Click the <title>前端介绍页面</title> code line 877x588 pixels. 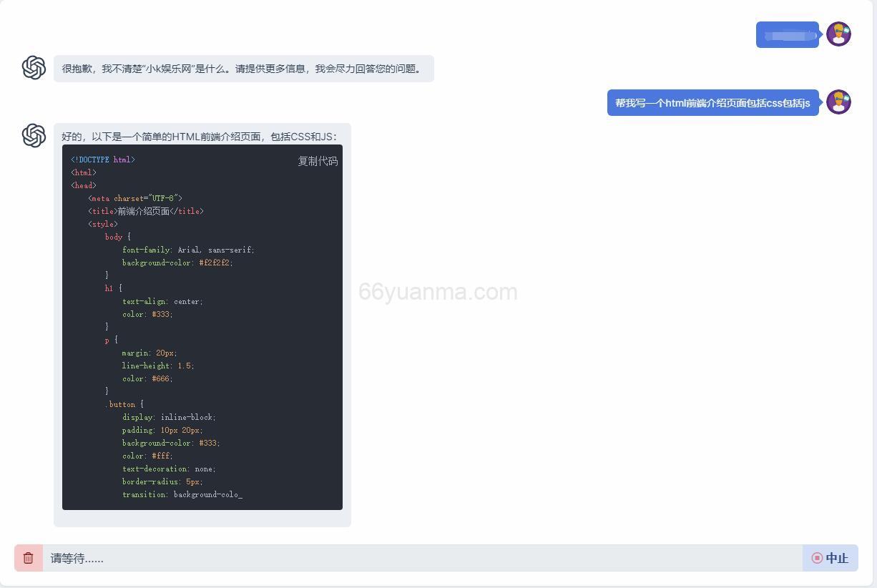(x=146, y=211)
